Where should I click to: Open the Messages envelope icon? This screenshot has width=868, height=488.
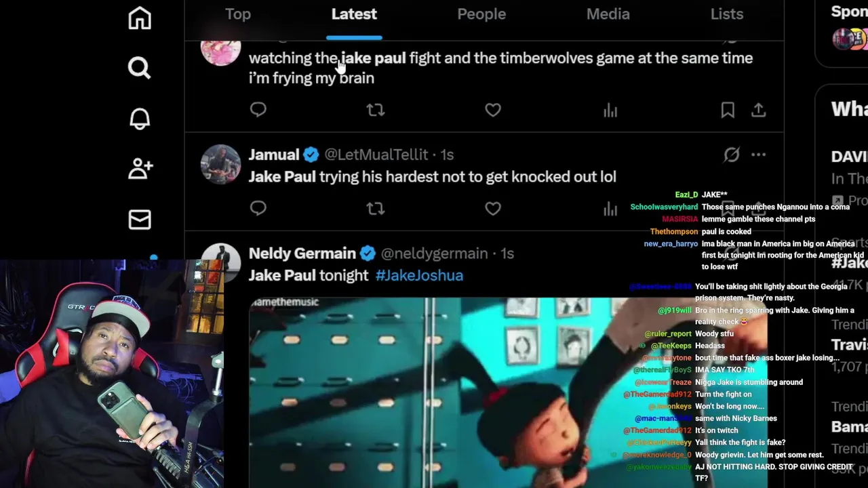(140, 220)
